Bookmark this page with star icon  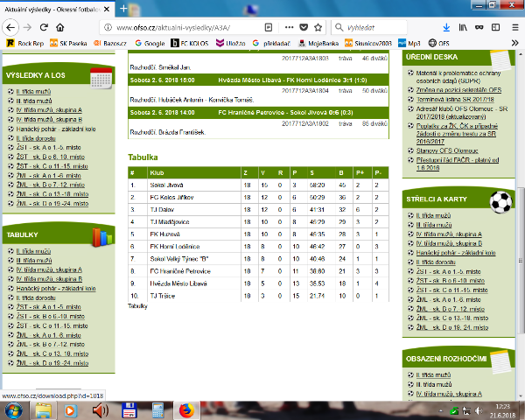pyautogui.click(x=318, y=27)
